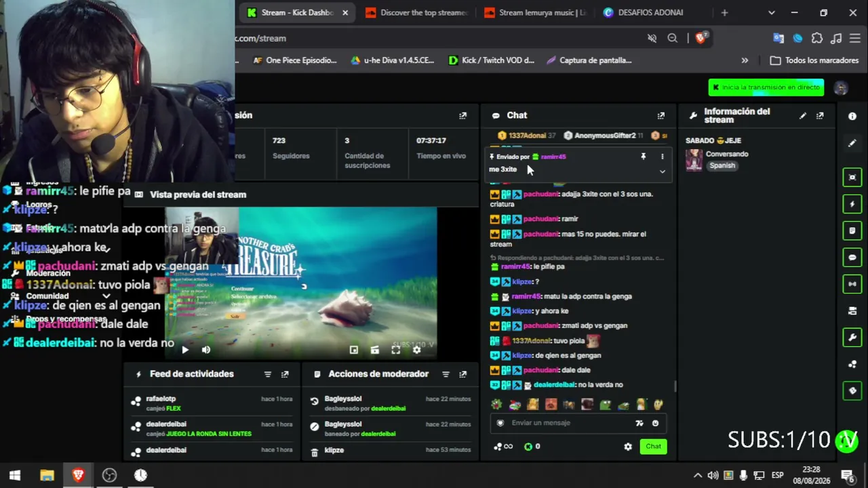868x488 pixels.
Task: Click the pencil edit icon in right sidebar
Action: pyautogui.click(x=852, y=143)
